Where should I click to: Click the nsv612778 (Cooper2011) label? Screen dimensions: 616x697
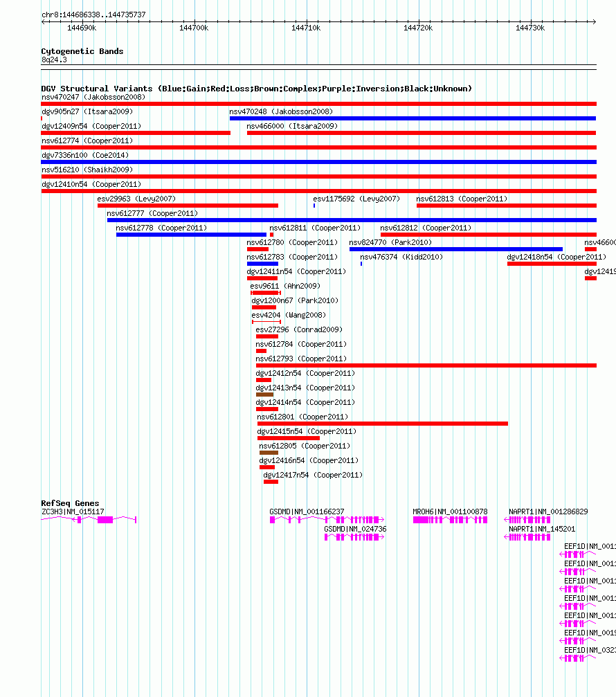pyautogui.click(x=161, y=228)
